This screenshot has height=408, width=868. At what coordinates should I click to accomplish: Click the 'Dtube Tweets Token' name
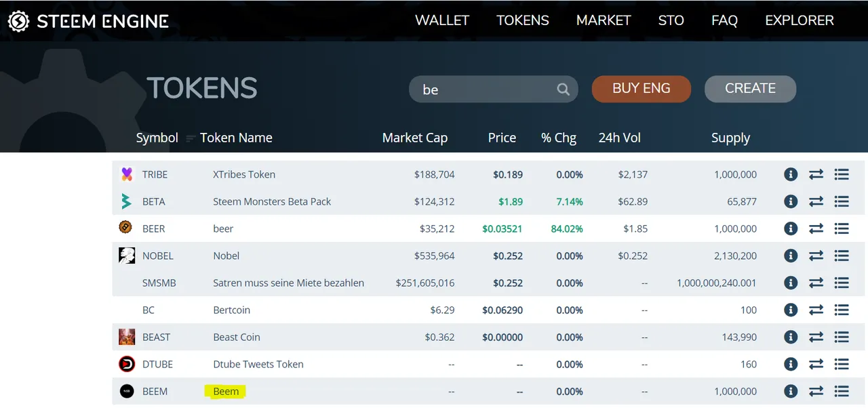tap(258, 364)
